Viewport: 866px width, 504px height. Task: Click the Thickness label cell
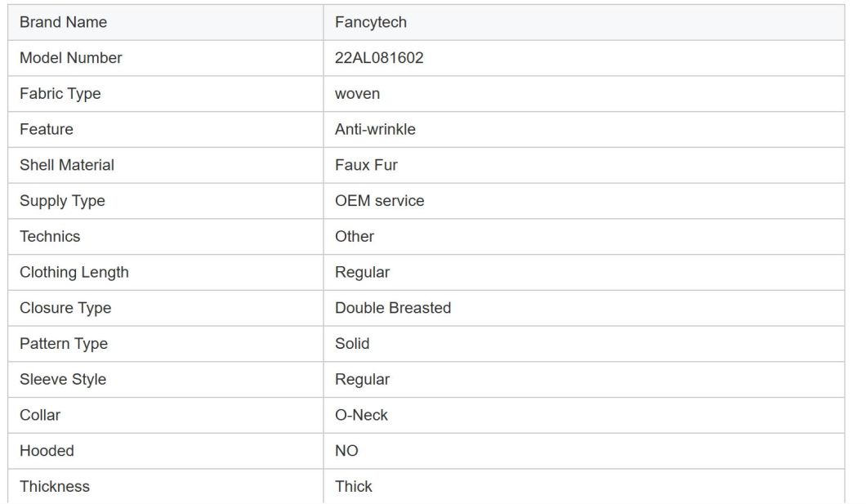point(166,486)
